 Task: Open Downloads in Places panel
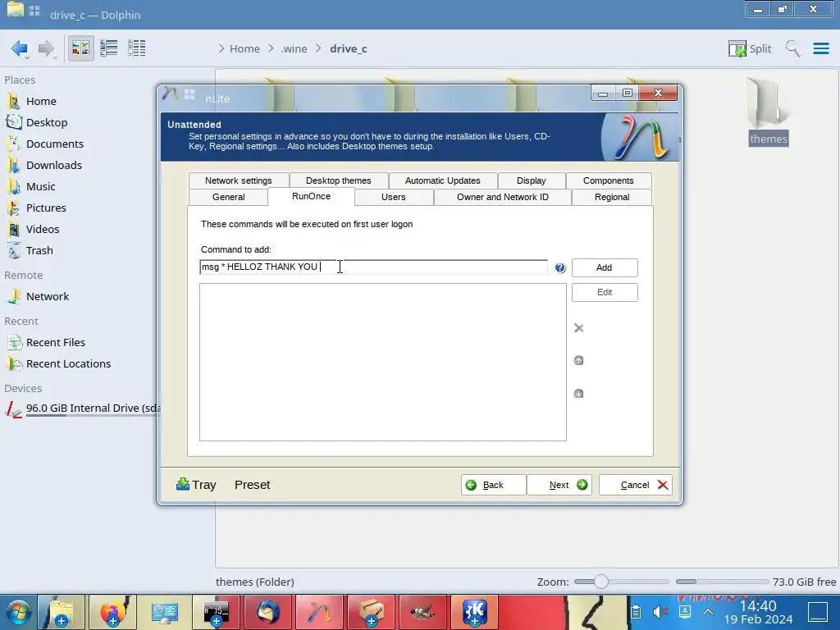coord(53,166)
